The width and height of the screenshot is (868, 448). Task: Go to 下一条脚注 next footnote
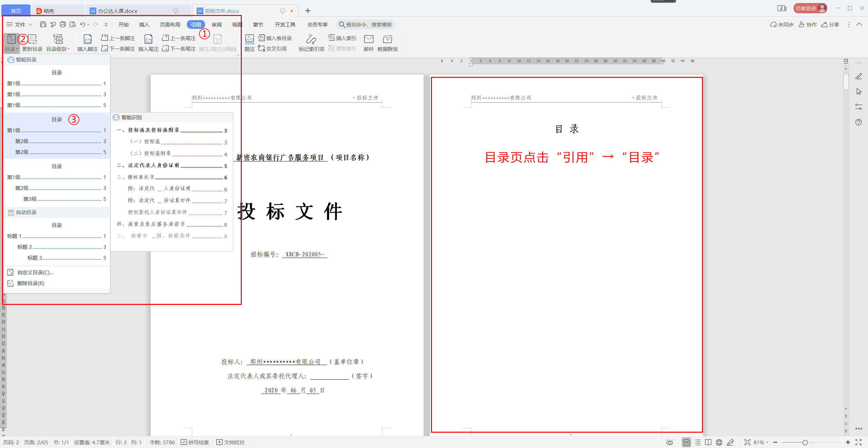[118, 49]
